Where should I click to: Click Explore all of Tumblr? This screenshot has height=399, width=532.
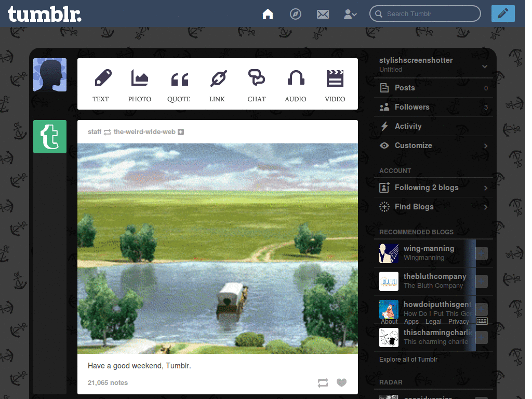[x=408, y=360]
